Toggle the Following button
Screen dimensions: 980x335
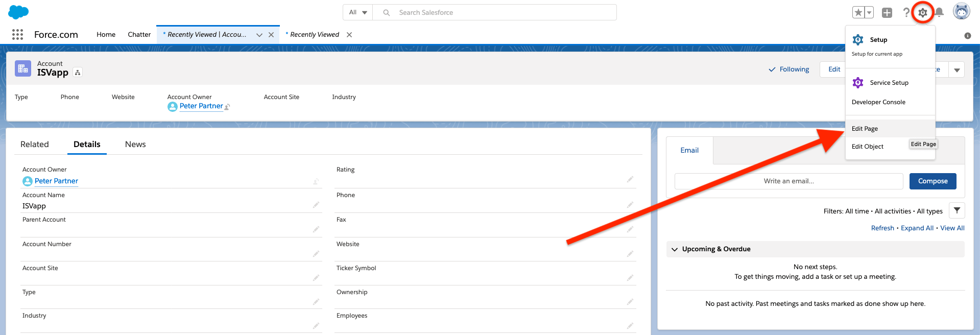click(x=789, y=69)
